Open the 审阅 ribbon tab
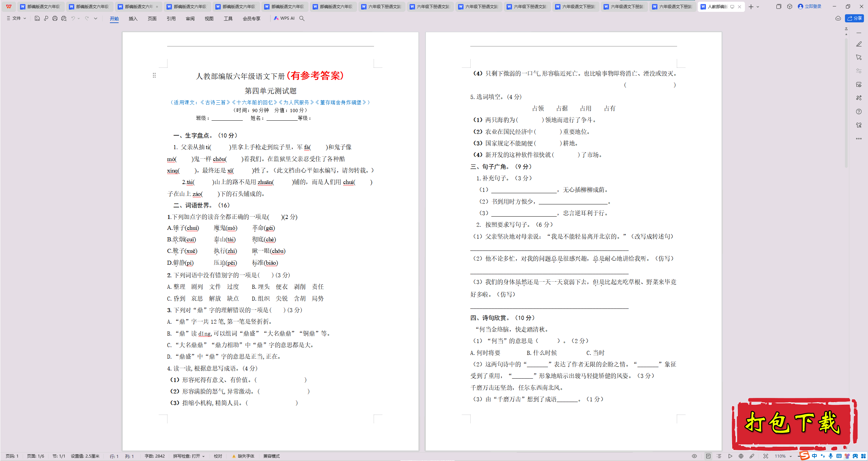The image size is (868, 461). pos(190,19)
